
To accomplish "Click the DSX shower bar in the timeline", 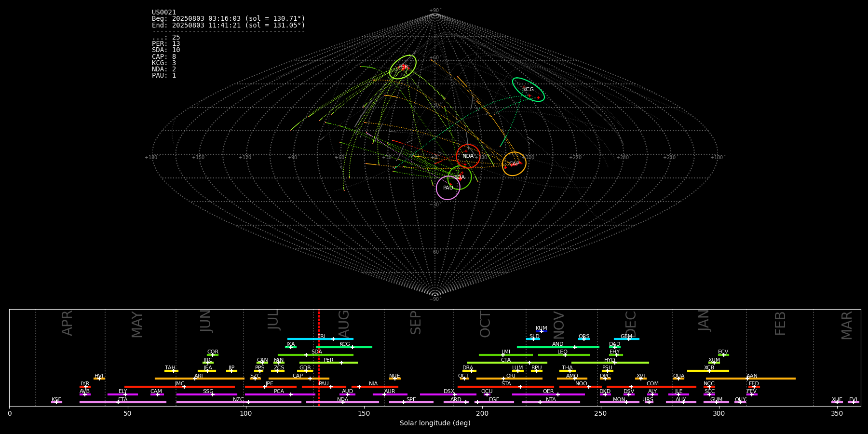I will coord(448,394).
